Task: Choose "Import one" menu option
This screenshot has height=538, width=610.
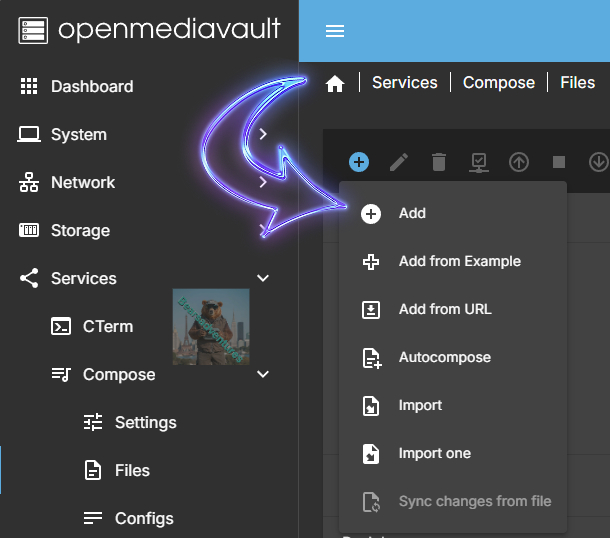Action: (x=434, y=453)
